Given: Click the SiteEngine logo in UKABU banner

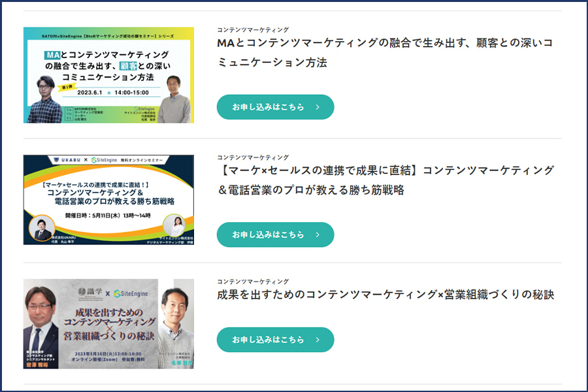Looking at the screenshot, I should point(105,160).
